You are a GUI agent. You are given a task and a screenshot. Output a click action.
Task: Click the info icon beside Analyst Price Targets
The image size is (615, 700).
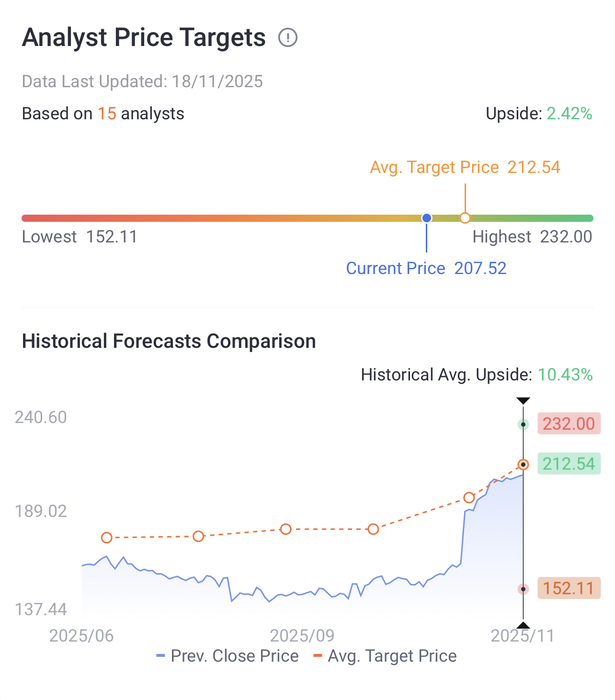(288, 37)
